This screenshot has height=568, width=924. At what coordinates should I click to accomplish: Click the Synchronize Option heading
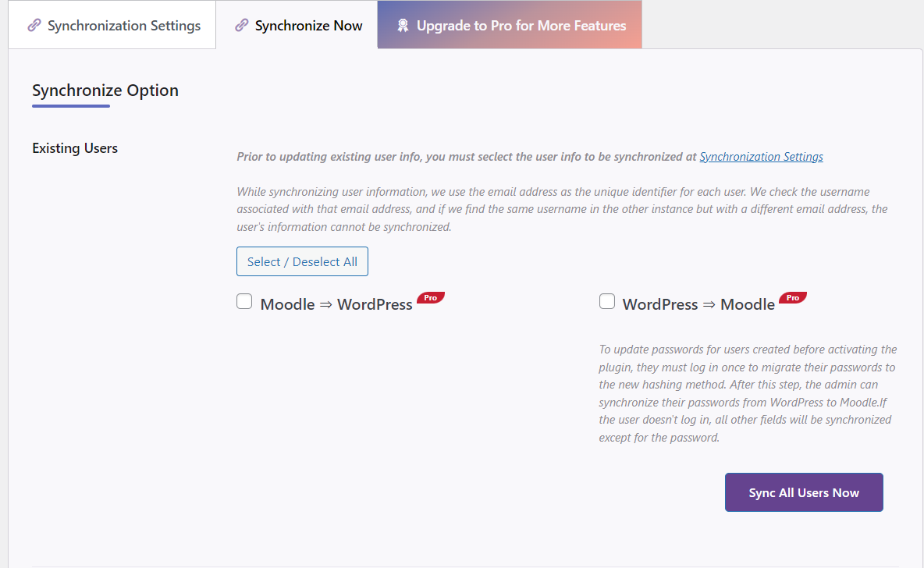(x=105, y=91)
